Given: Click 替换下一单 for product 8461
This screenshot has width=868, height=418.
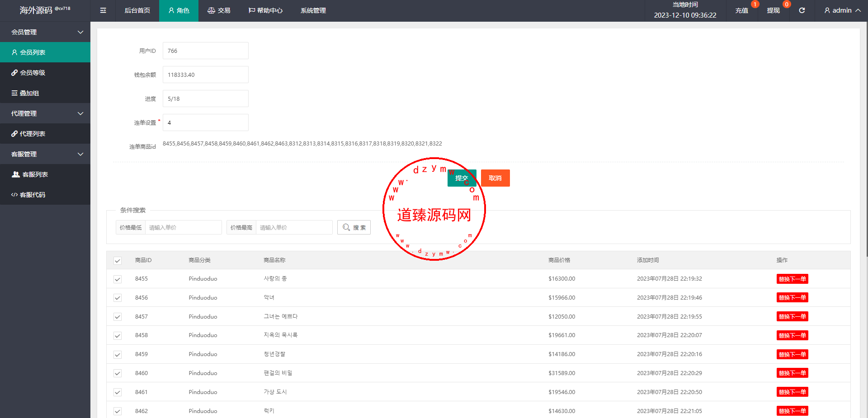Looking at the screenshot, I should [x=793, y=392].
